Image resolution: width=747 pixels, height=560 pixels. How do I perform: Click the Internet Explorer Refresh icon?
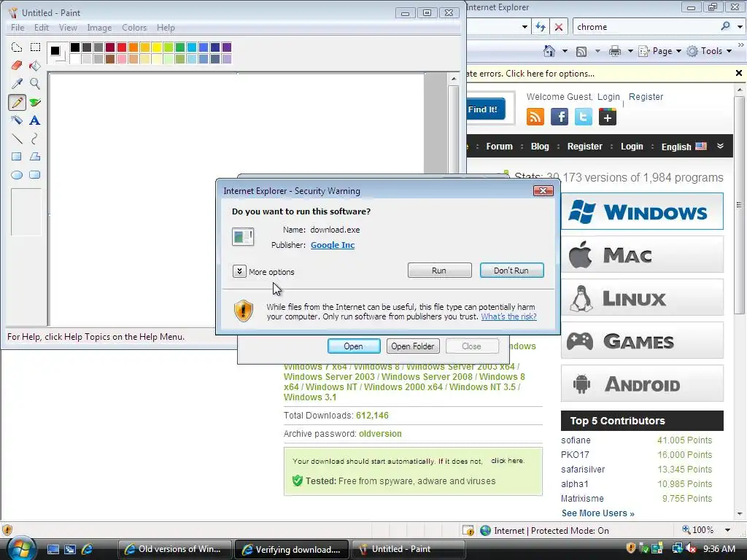point(541,27)
